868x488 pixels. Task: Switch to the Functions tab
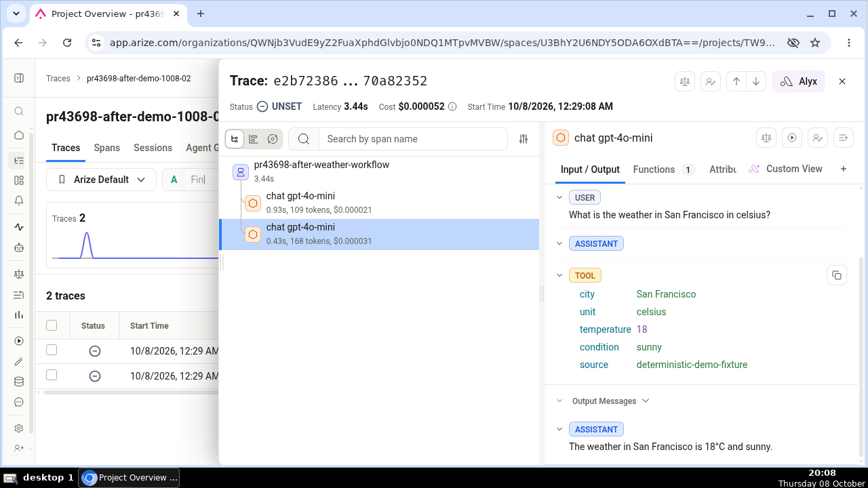pos(664,169)
